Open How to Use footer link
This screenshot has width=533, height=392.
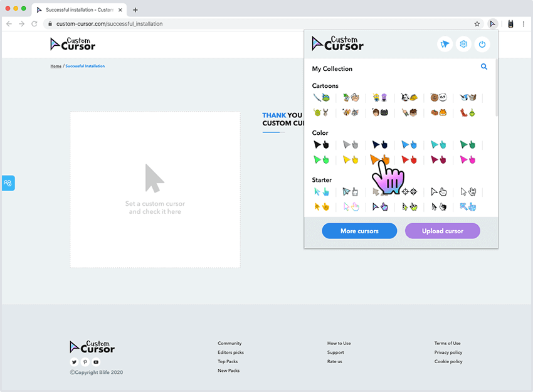point(339,343)
